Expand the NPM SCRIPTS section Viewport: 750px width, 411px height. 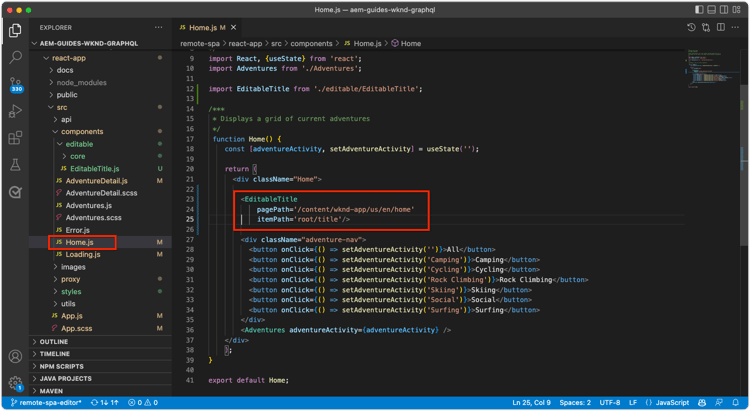(x=62, y=365)
